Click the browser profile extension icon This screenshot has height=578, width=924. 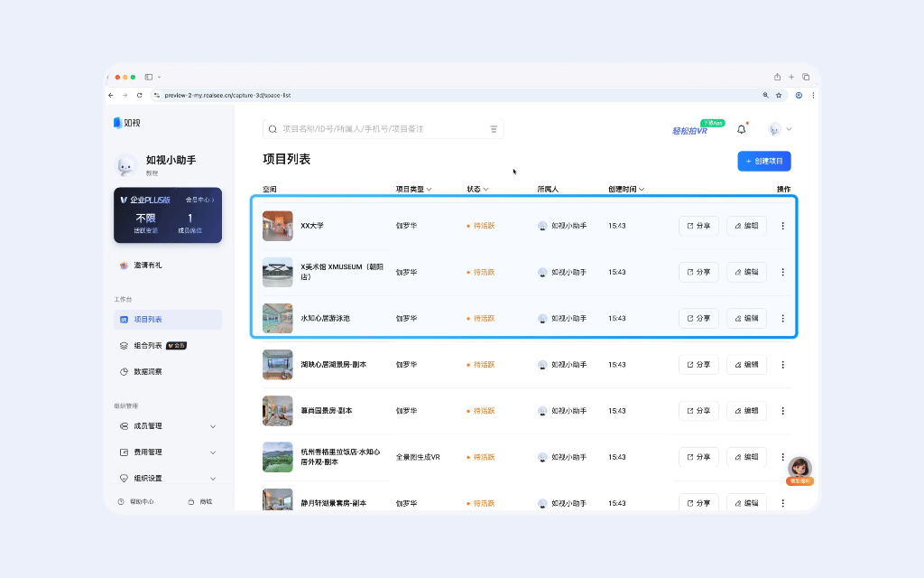[x=799, y=95]
